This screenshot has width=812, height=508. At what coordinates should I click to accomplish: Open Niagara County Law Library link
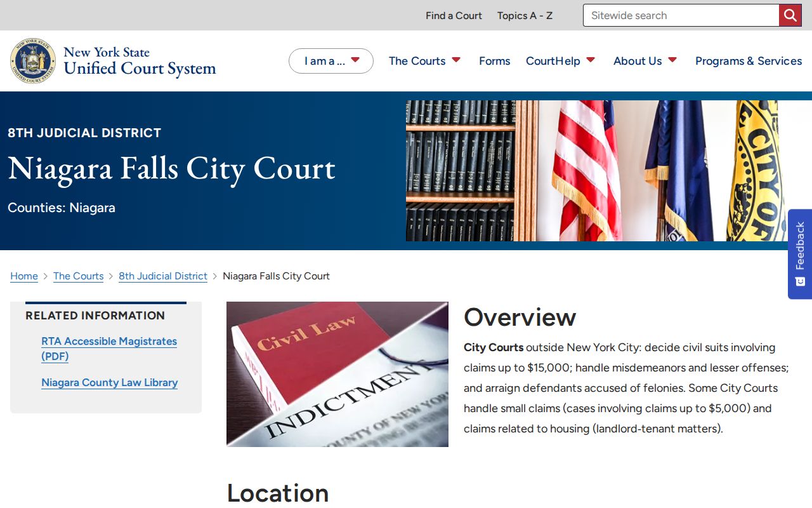tap(109, 382)
